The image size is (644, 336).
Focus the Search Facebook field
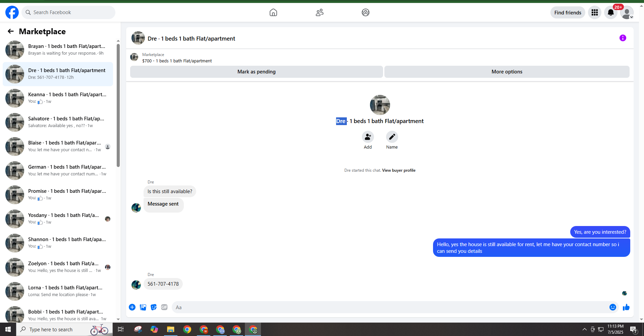click(x=68, y=12)
